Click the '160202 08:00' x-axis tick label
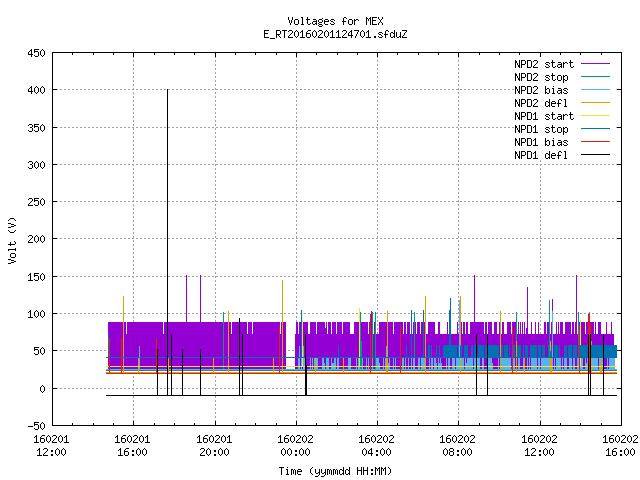This screenshot has height=480, width=640. click(458, 446)
